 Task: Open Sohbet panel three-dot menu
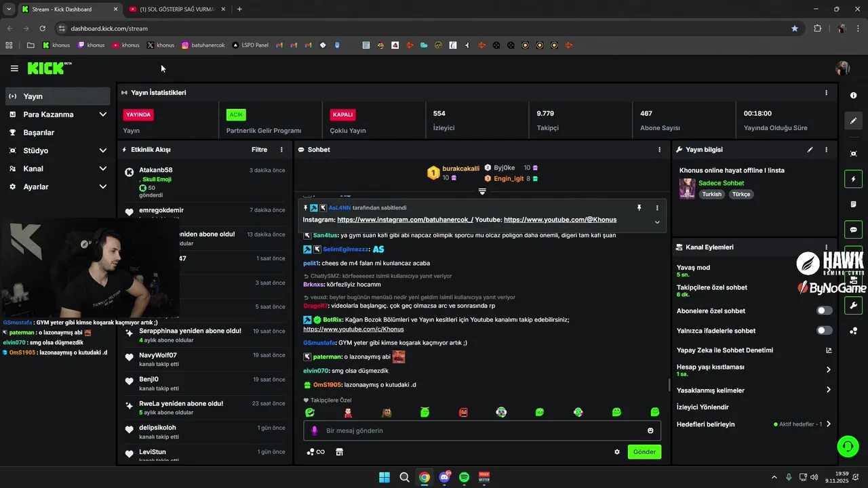point(659,150)
